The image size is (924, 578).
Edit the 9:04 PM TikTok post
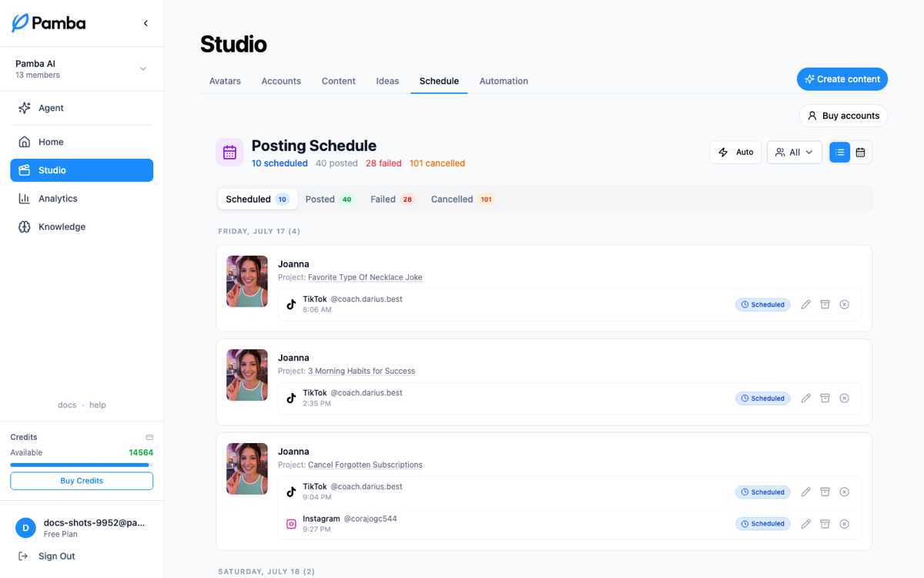805,492
